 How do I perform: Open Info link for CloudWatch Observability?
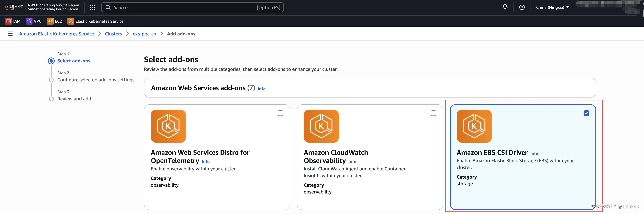[x=352, y=162]
